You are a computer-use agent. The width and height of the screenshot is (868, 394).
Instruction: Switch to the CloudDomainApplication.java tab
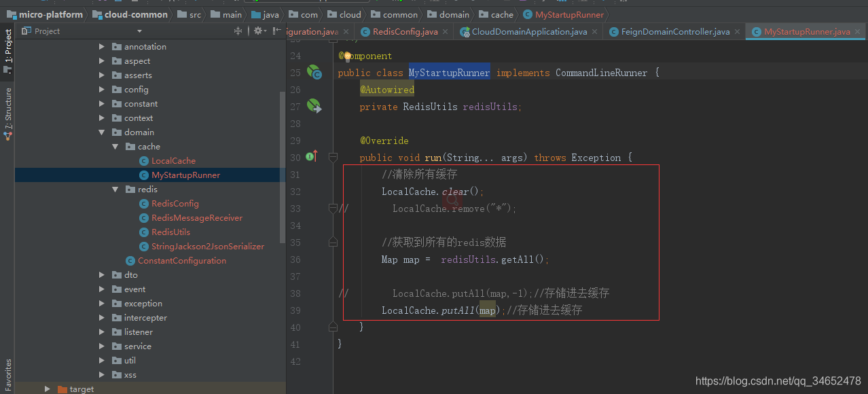point(530,32)
